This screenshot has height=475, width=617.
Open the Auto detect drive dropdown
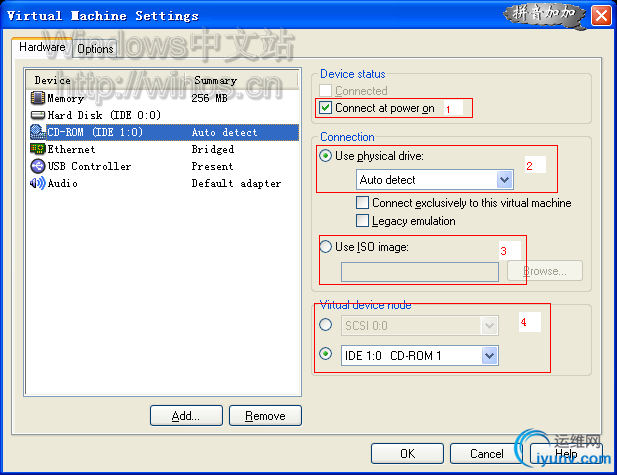click(504, 180)
